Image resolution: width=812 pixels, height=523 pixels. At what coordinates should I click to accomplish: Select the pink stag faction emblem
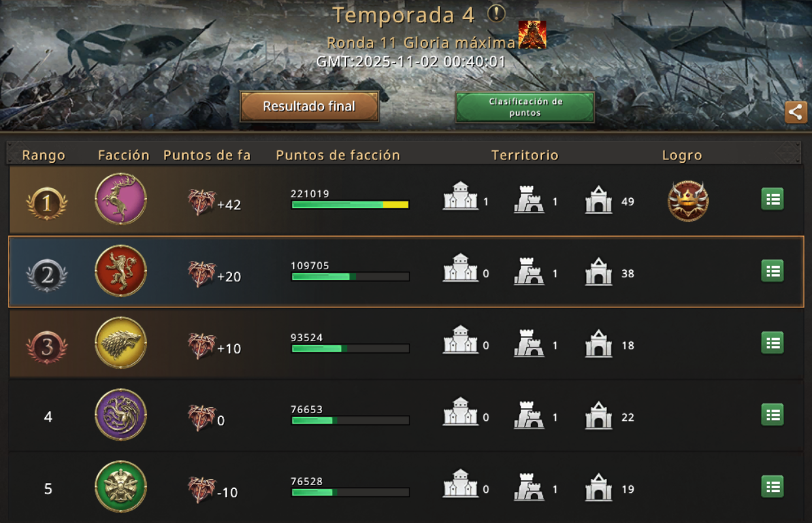pyautogui.click(x=121, y=199)
